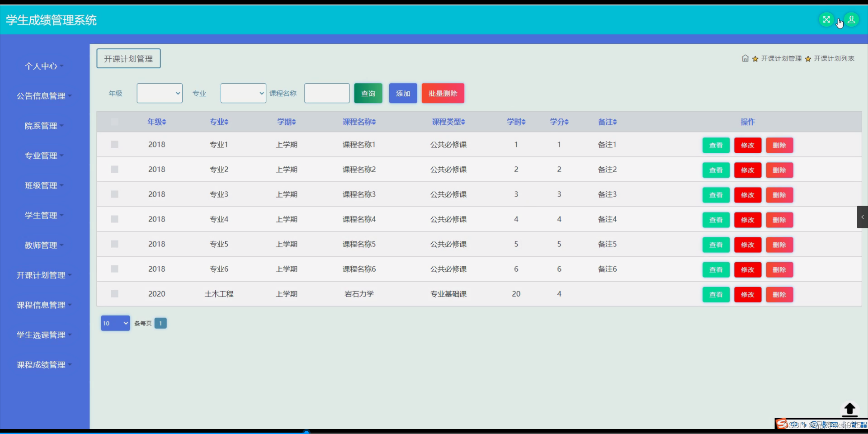Open the 专业 dropdown
This screenshot has width=868, height=434.
click(x=243, y=93)
